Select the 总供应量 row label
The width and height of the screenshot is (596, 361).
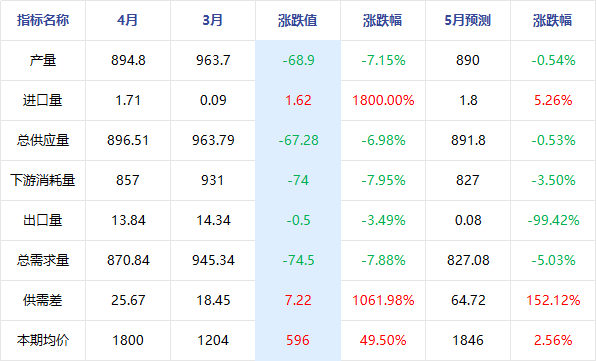click(43, 140)
